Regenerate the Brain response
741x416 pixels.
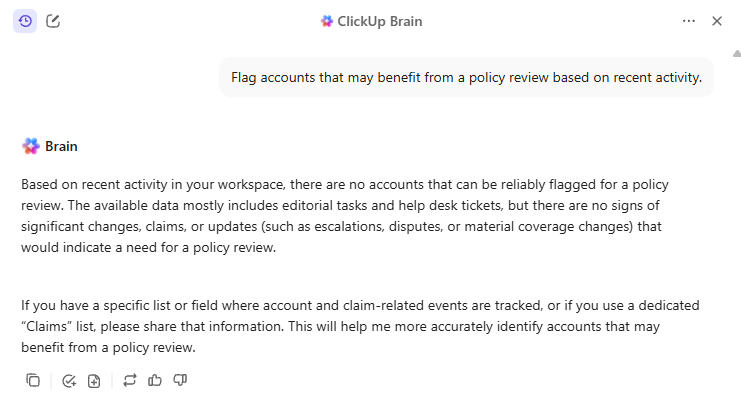point(130,380)
